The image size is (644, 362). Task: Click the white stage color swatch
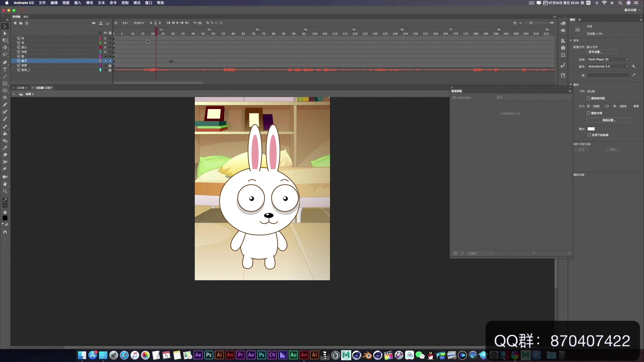coord(591,129)
